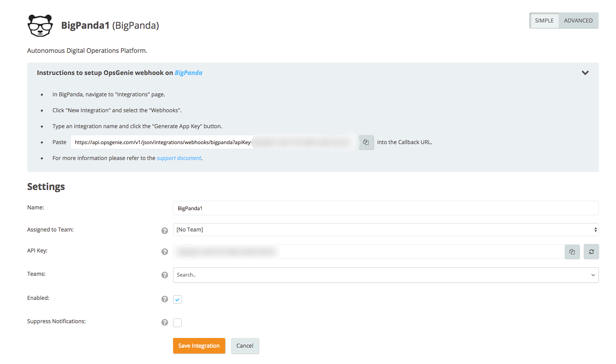Open the support document link
Screen dimensions: 616x364
(179, 158)
